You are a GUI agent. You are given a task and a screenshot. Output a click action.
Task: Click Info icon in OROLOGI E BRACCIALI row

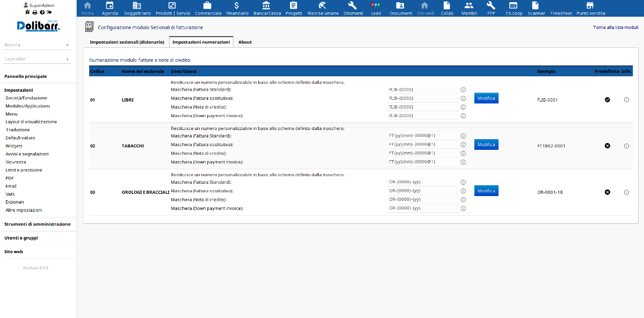coord(626,192)
